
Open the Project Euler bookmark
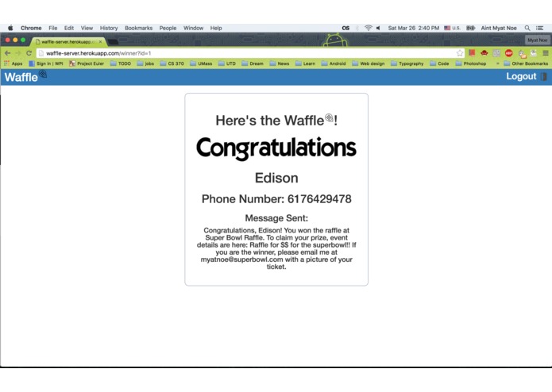point(87,63)
